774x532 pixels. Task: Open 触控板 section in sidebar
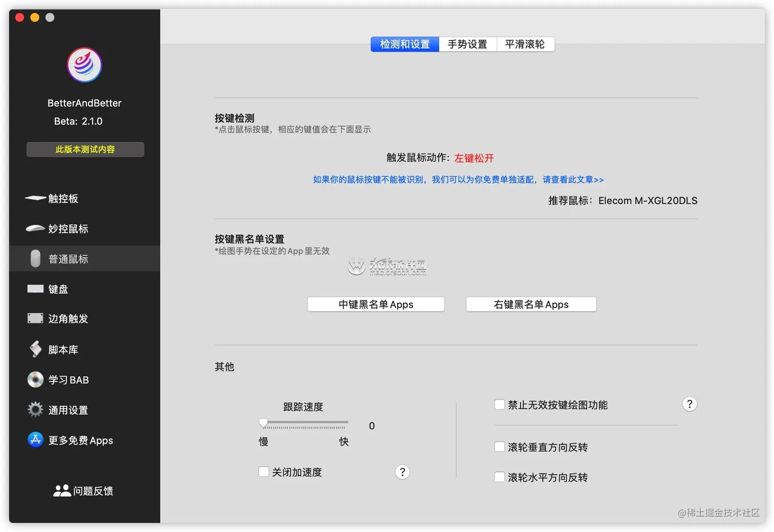84,198
